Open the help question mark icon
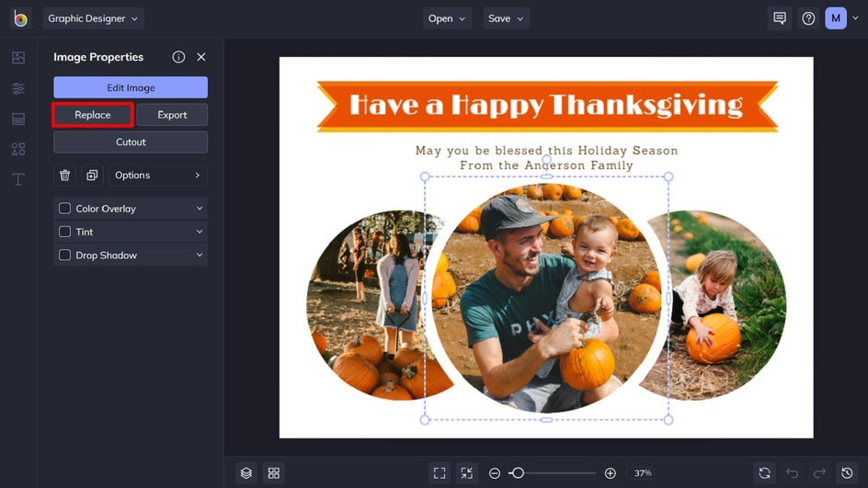This screenshot has width=868, height=488. coord(808,18)
